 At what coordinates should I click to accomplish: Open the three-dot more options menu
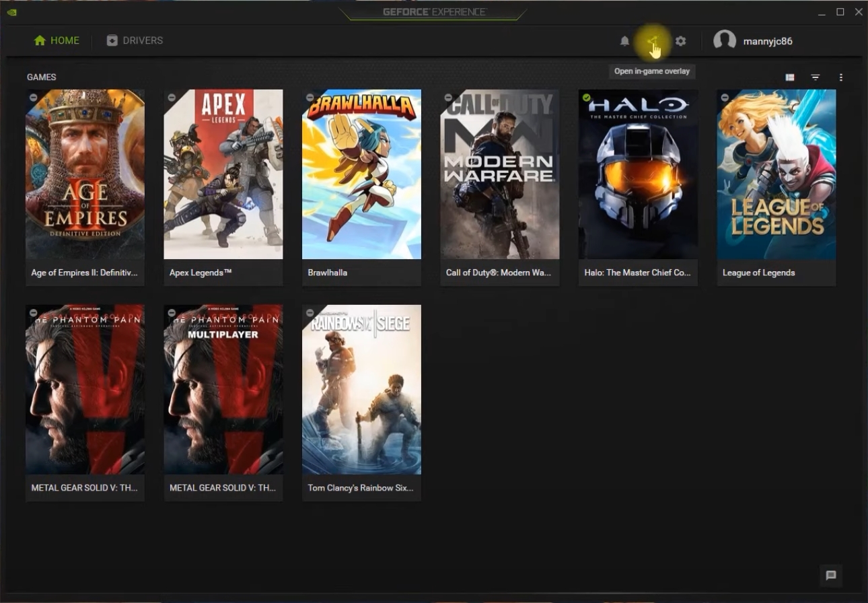840,77
